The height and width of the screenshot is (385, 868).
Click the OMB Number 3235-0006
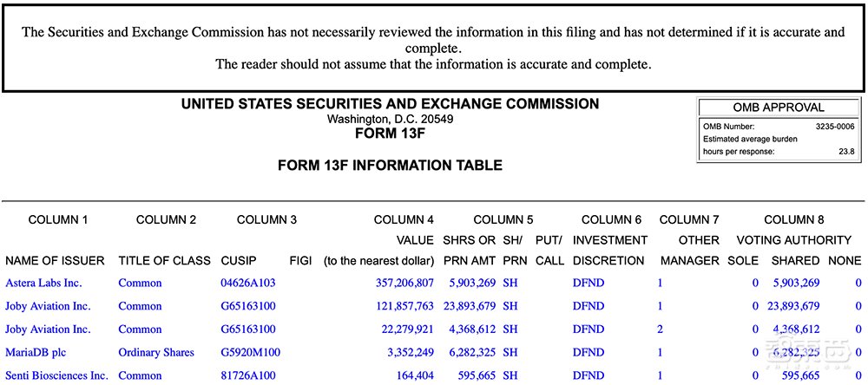(x=834, y=127)
